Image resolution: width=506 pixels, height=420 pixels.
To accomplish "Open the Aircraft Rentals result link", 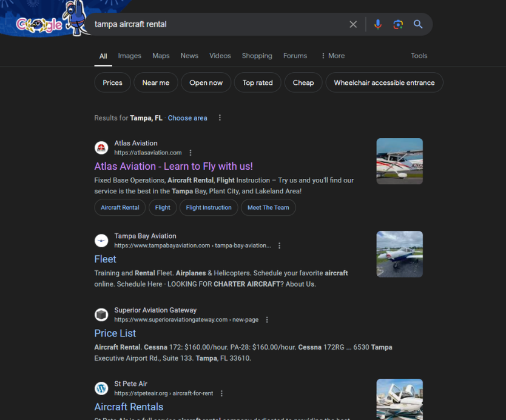I will point(129,407).
